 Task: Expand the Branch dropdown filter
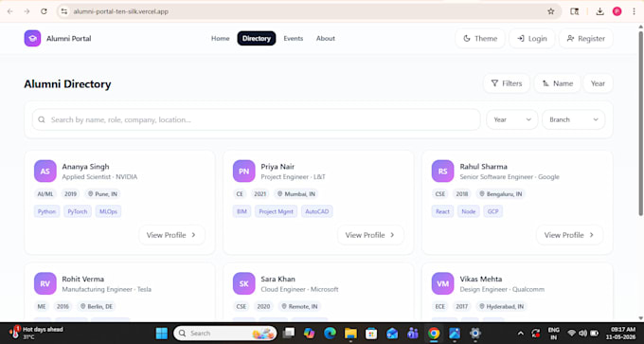pos(573,119)
